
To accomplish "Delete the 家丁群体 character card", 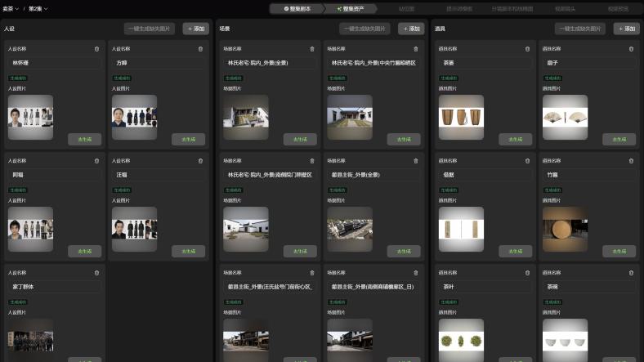I will tap(97, 273).
